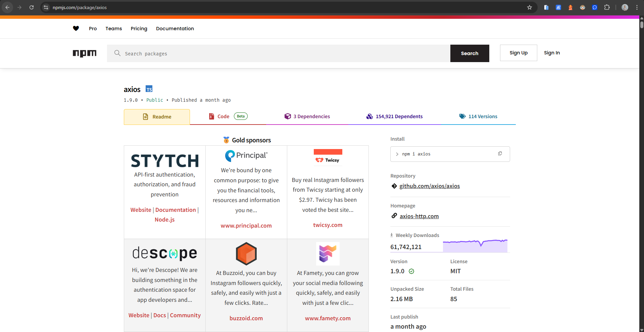
Task: Click the descope sponsor logo
Action: [165, 253]
